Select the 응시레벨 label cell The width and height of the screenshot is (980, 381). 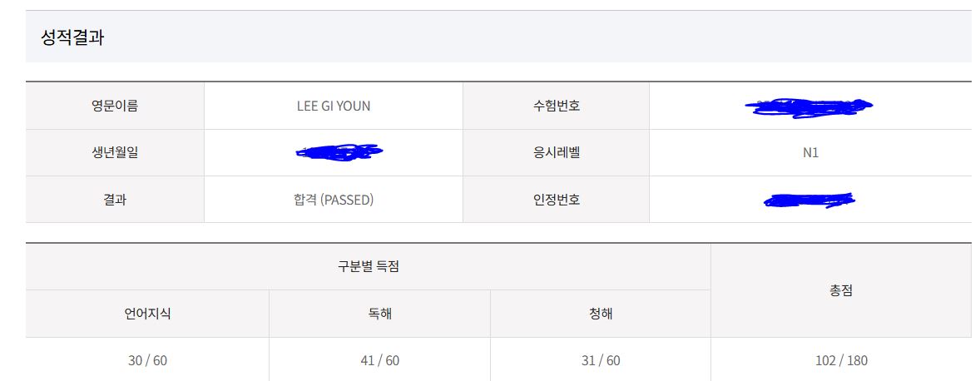556,153
